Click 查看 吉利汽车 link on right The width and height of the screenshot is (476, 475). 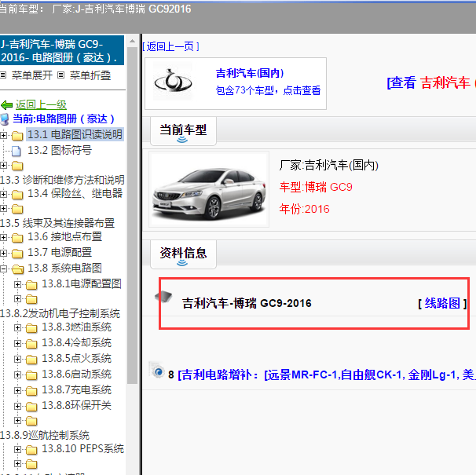coord(430,82)
